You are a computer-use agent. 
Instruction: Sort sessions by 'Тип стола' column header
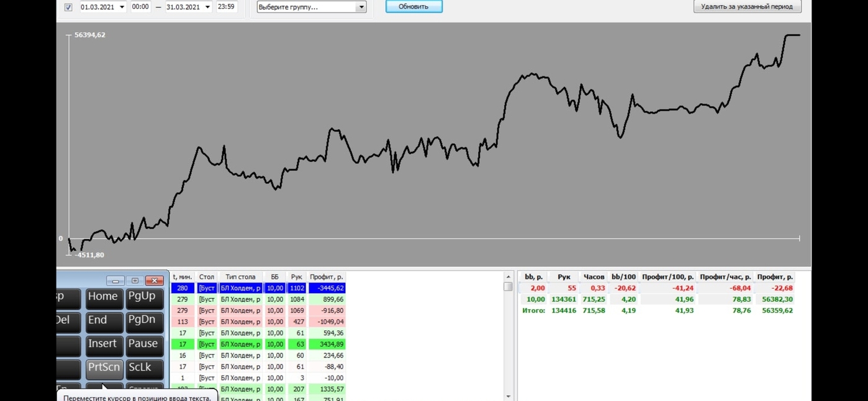point(240,277)
